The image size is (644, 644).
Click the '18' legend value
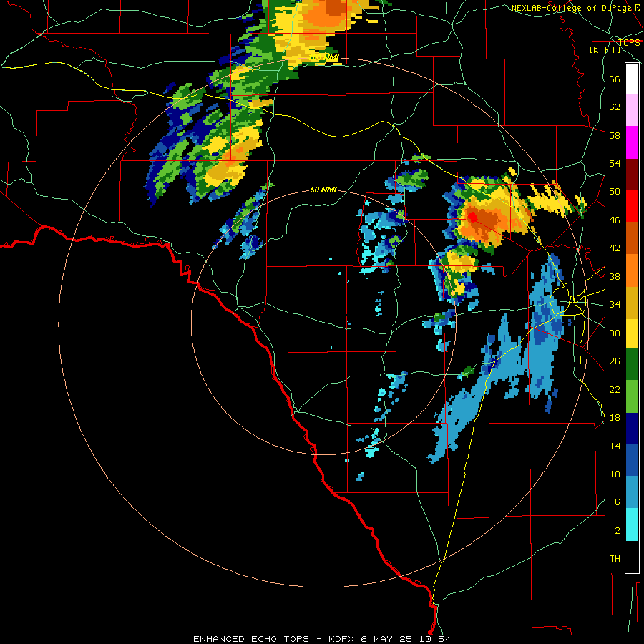[x=615, y=418]
